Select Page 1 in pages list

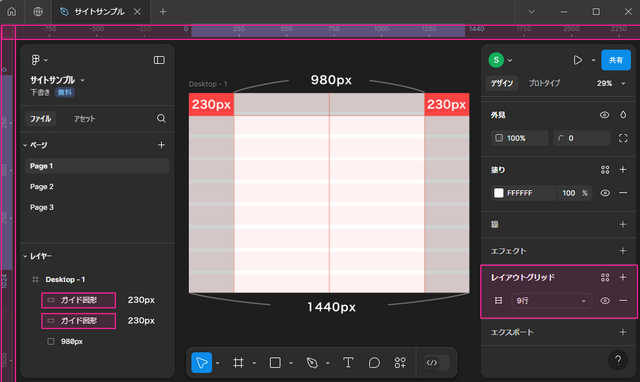click(x=97, y=166)
